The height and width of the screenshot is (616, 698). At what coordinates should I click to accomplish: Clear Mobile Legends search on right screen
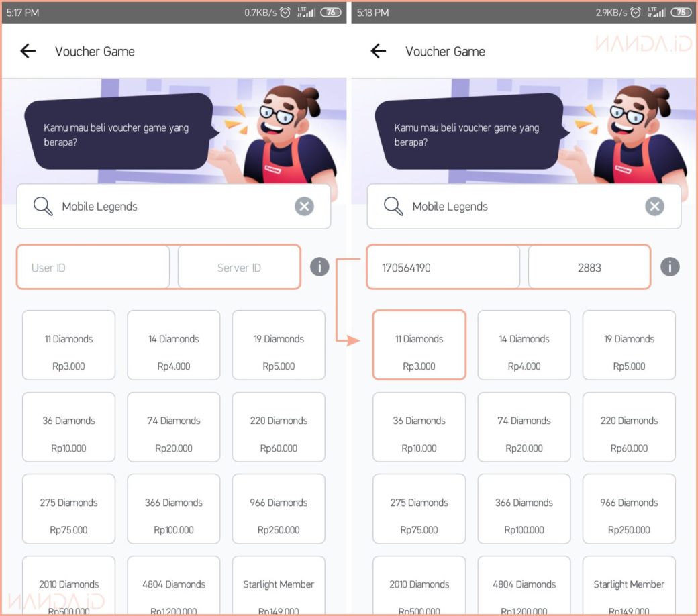[x=655, y=207]
